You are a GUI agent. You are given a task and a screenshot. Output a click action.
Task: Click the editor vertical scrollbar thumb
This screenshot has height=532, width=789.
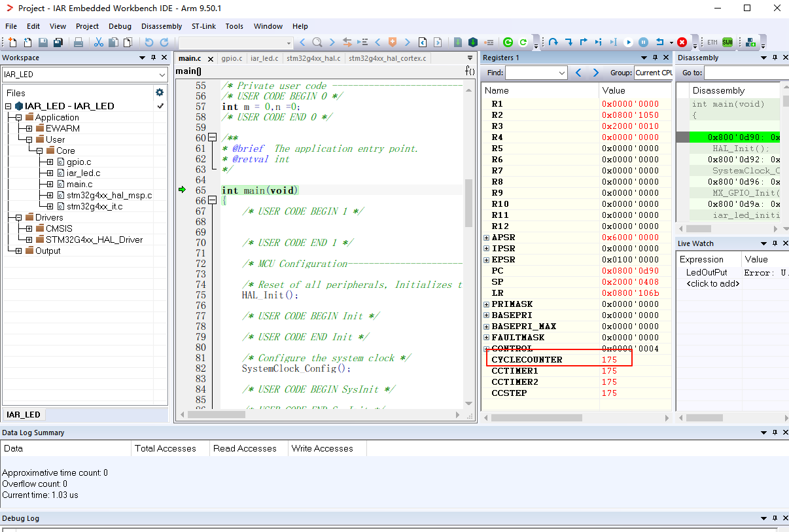(468, 203)
